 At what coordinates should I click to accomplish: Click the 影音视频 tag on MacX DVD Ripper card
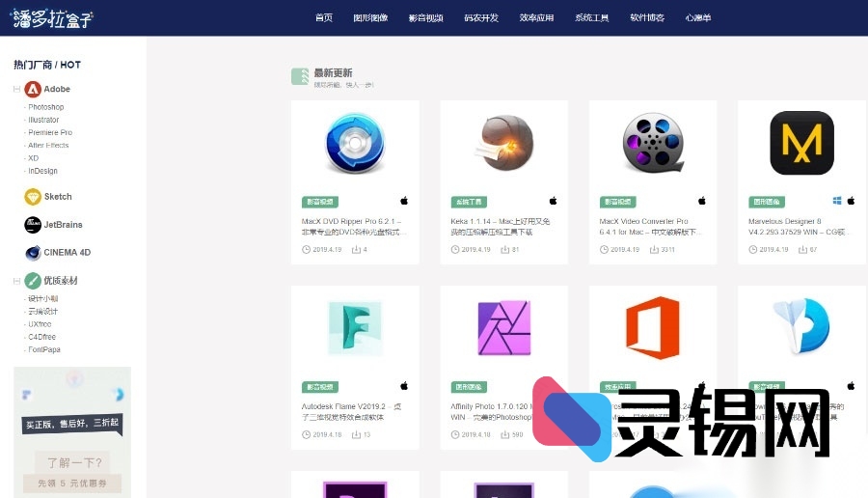(320, 202)
